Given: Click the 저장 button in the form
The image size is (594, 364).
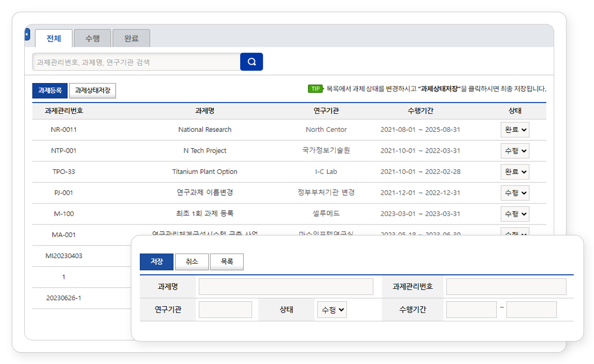Looking at the screenshot, I should [x=157, y=262].
